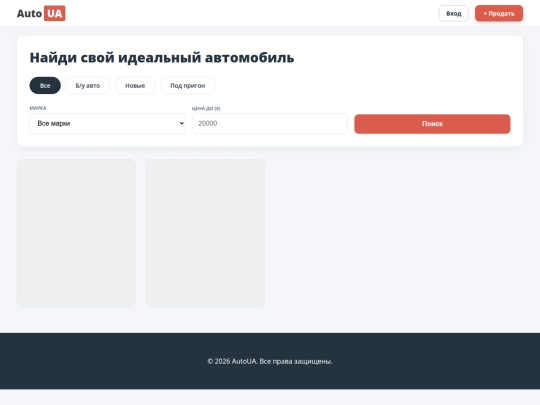This screenshot has height=405, width=540.
Task: Click the + Продать sell button
Action: pos(499,13)
